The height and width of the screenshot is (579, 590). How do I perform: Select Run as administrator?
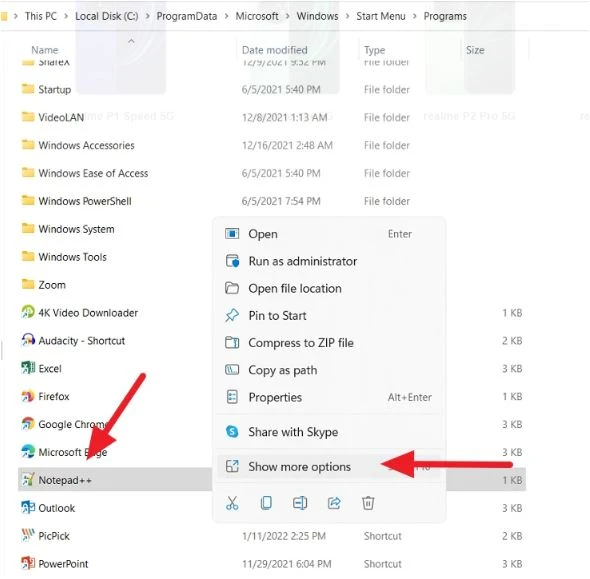(329, 261)
